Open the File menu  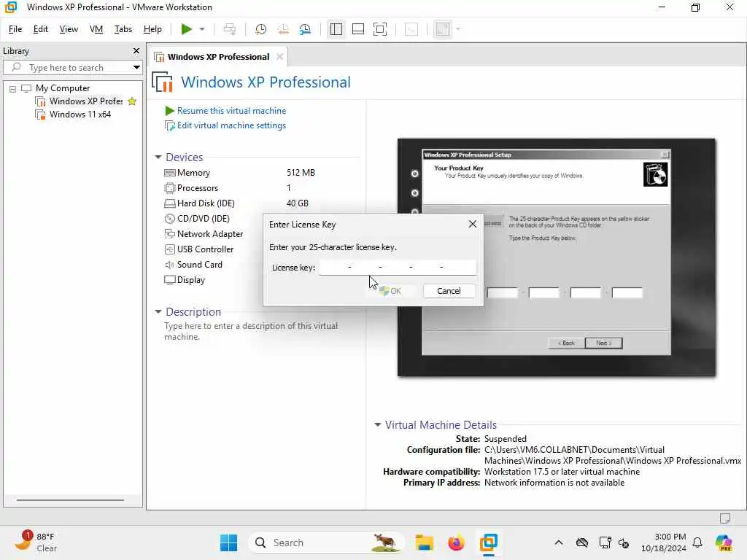(15, 29)
